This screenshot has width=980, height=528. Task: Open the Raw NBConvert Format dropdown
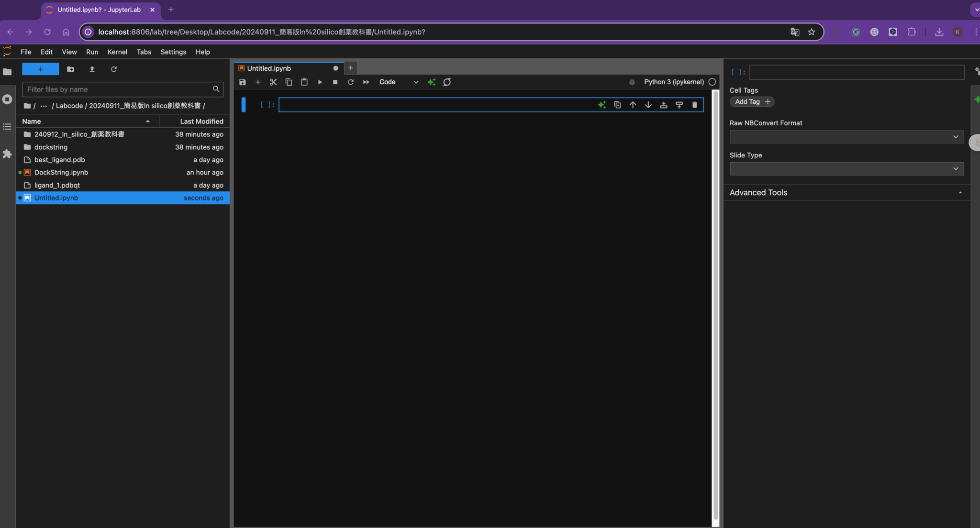tap(846, 137)
